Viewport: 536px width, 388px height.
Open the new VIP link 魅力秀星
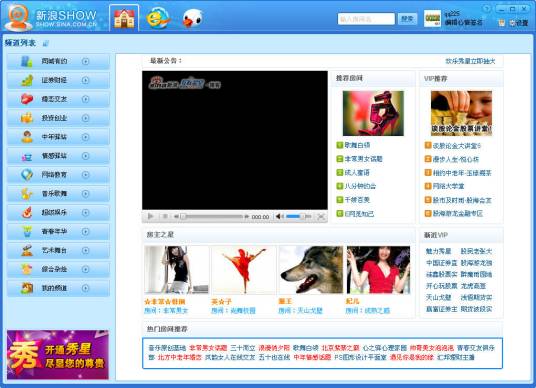438,251
